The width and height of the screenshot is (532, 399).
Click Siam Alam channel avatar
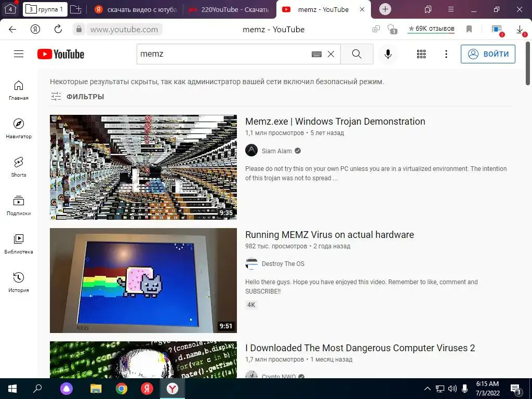(x=251, y=150)
